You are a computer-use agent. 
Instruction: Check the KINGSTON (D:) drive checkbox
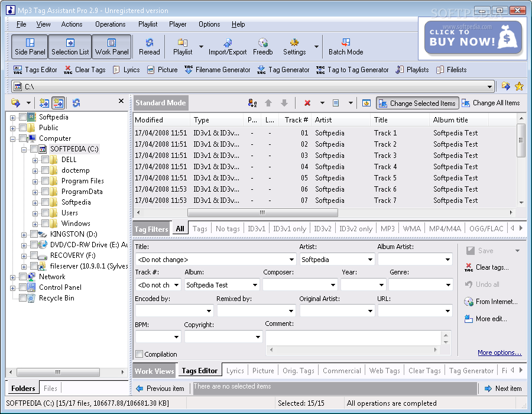(34, 234)
